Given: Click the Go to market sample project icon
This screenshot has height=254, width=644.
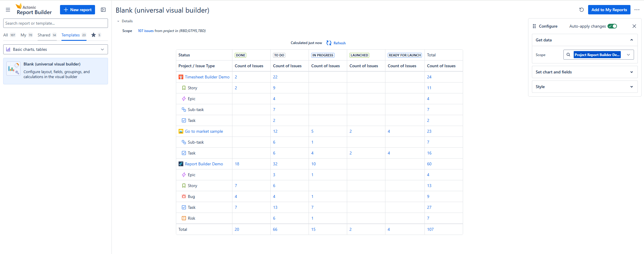Looking at the screenshot, I should (181, 131).
